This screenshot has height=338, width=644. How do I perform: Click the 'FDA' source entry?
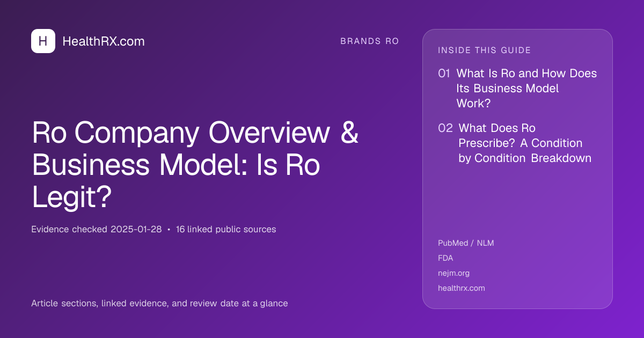point(445,258)
